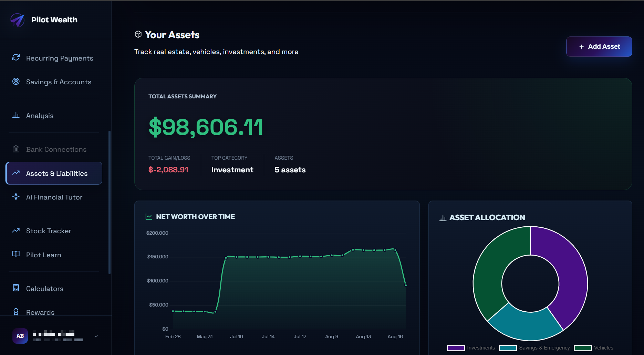
Task: Toggle Vehicles legend swatch
Action: tap(583, 348)
